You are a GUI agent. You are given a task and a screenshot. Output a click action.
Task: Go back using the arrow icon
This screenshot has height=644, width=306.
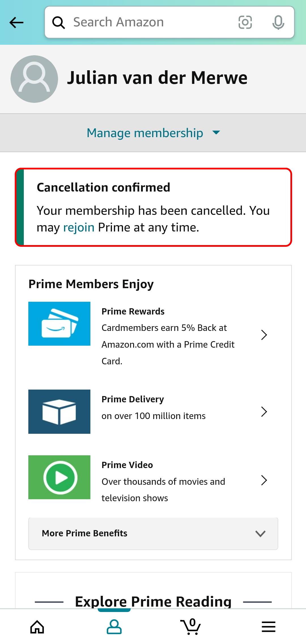[16, 22]
